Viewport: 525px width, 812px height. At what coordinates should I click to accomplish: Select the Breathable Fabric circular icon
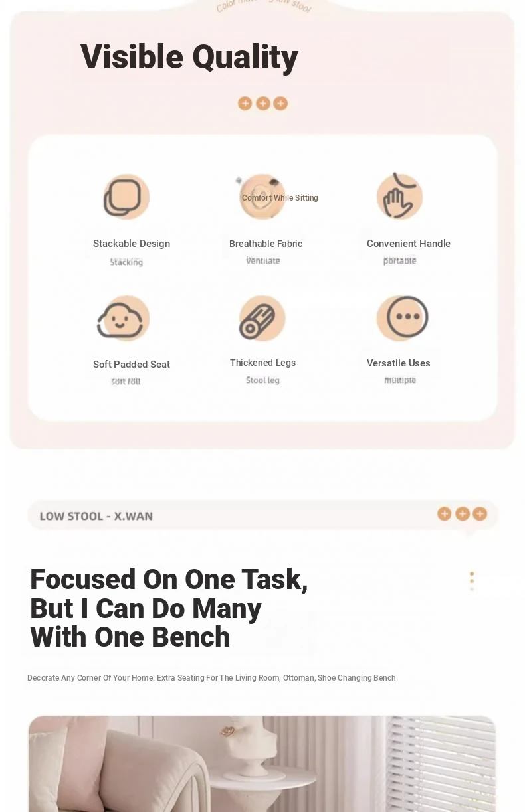click(262, 197)
